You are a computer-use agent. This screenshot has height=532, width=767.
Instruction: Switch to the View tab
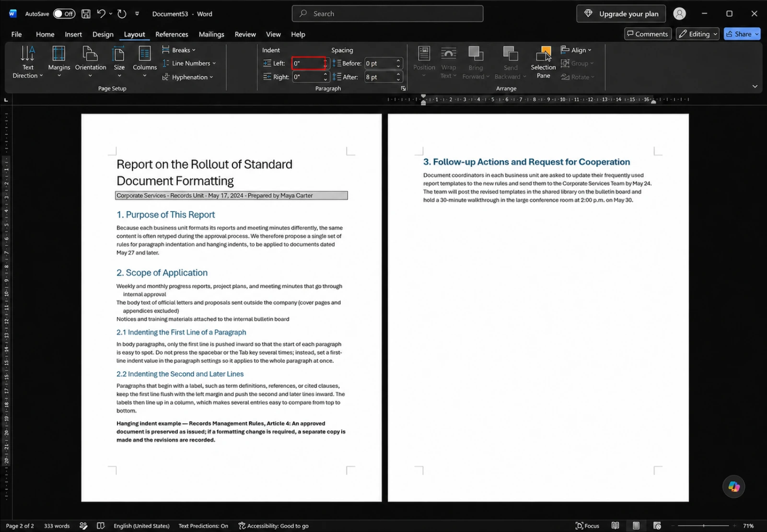tap(273, 34)
